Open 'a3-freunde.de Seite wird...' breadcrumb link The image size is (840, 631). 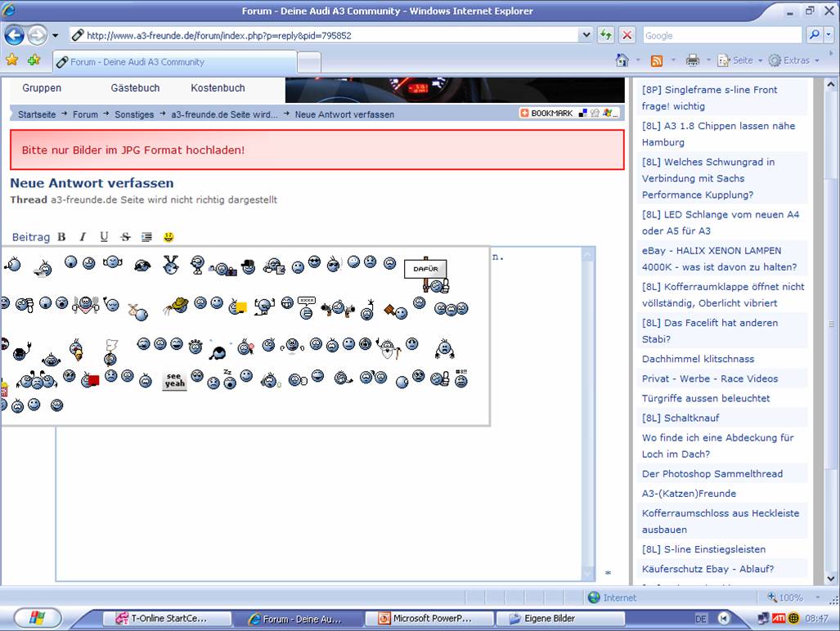coord(224,114)
